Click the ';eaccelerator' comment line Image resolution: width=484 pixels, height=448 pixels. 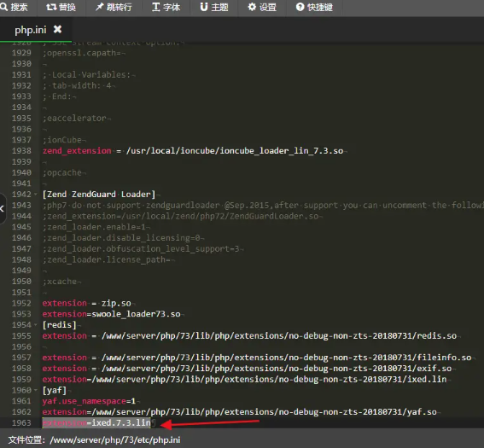[x=74, y=118]
